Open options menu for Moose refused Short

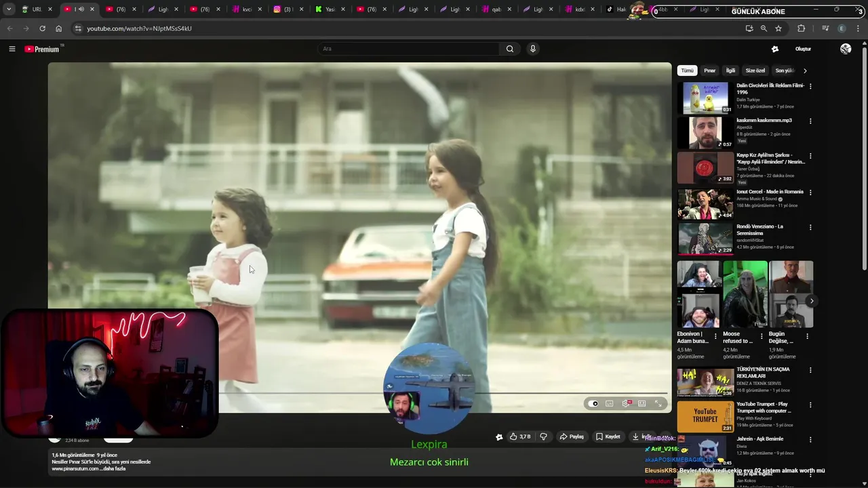(x=762, y=336)
